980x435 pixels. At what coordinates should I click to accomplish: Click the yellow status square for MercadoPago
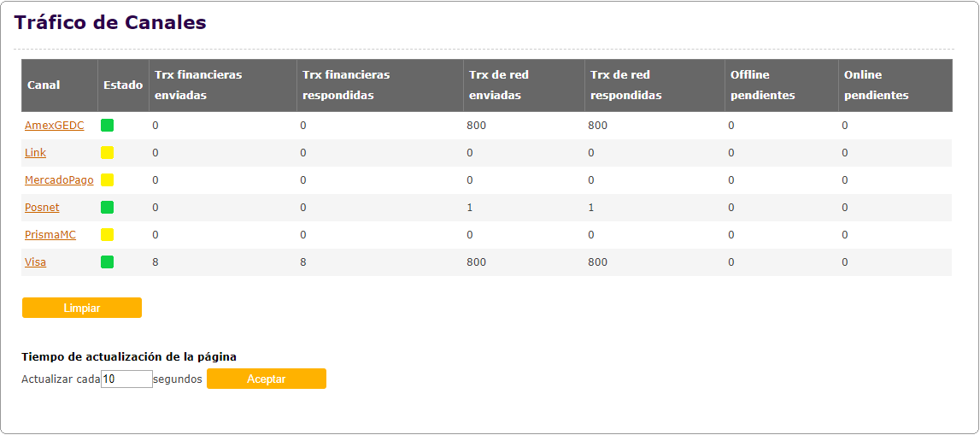click(x=107, y=180)
